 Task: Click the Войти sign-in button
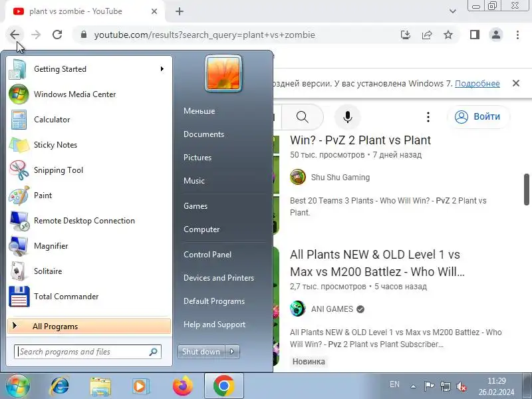[x=479, y=117]
